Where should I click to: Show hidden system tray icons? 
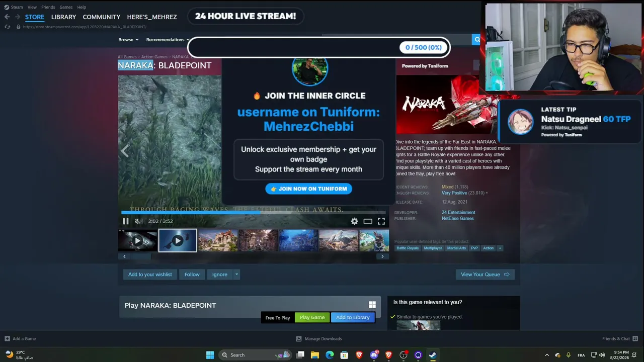pos(547,355)
